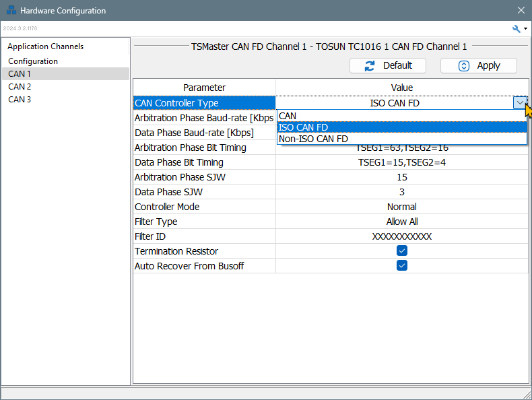Click the Default button
Viewport: 532px width, 400px height.
pos(387,65)
